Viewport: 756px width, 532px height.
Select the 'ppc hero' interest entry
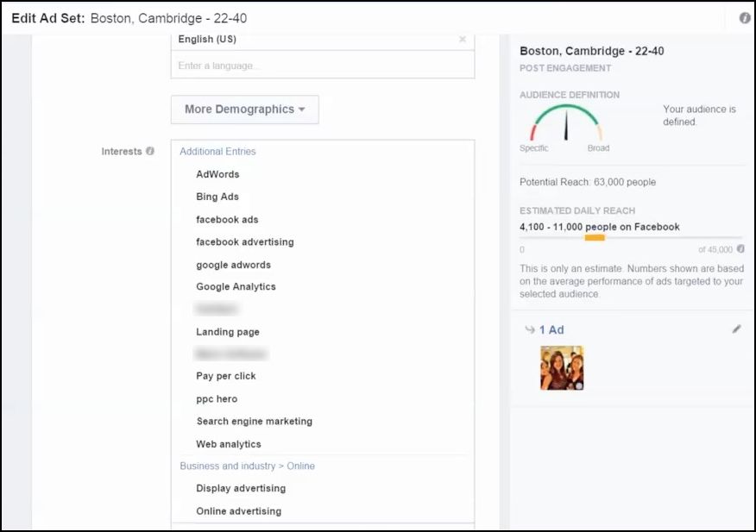tap(217, 399)
